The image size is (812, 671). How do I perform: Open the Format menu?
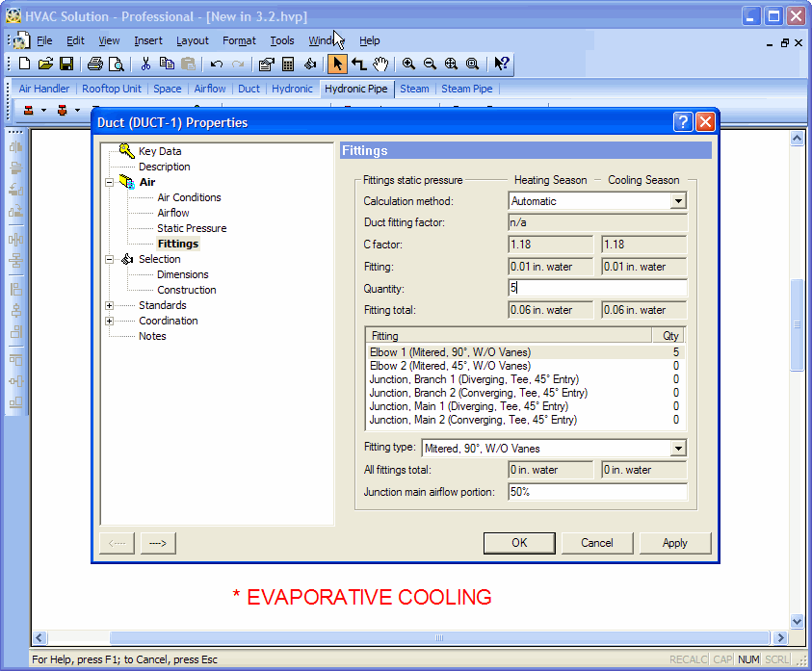click(x=239, y=40)
